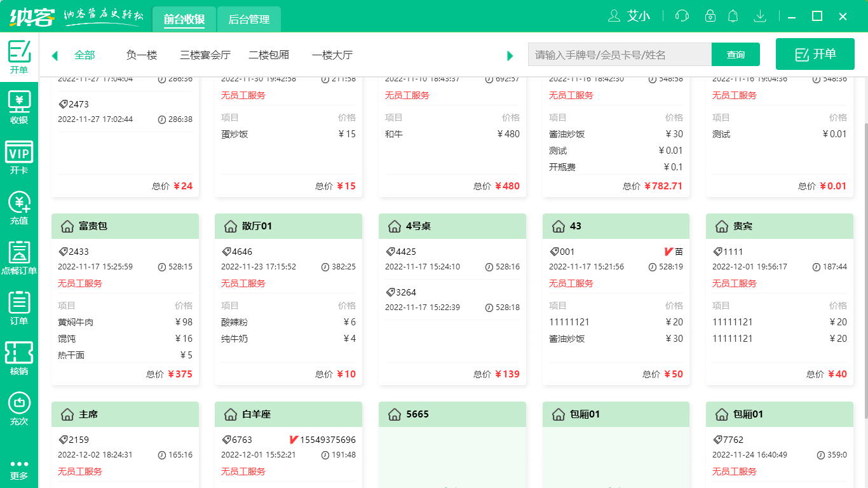Switch to the 后台管理 tab

point(248,19)
